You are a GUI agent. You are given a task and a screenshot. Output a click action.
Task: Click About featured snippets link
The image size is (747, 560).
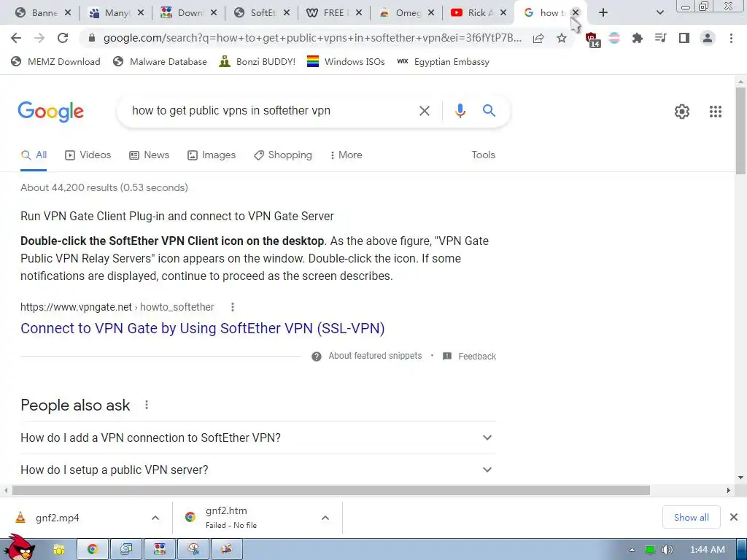pyautogui.click(x=375, y=356)
